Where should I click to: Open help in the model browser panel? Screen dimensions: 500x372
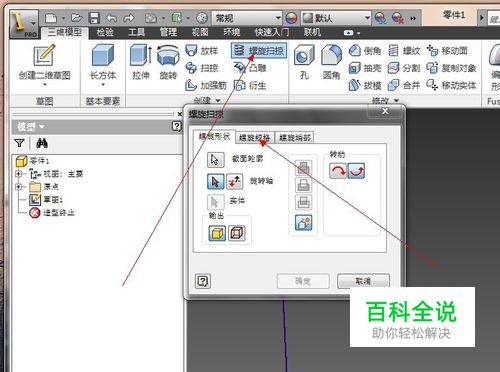click(176, 126)
